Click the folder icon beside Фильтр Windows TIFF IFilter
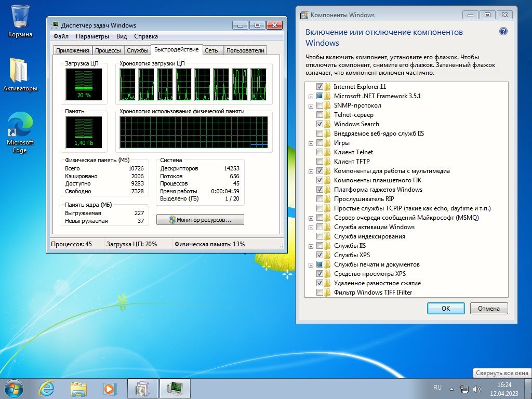This screenshot has height=399, width=532. click(x=327, y=292)
